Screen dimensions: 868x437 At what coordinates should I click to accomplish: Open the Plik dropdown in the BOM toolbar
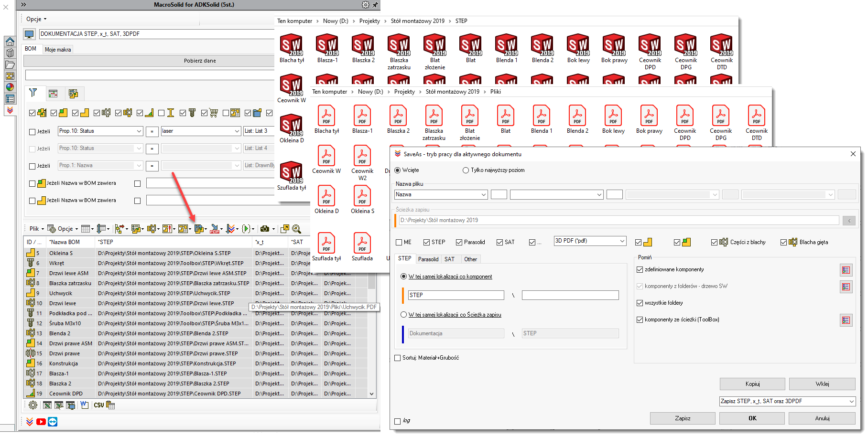36,229
